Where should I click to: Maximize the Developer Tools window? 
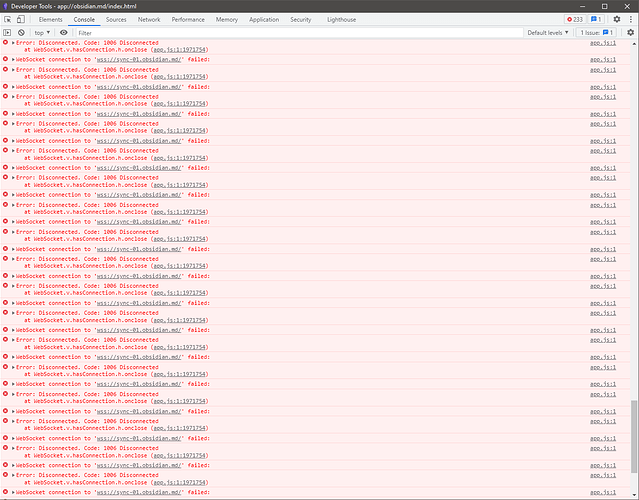pos(605,6)
